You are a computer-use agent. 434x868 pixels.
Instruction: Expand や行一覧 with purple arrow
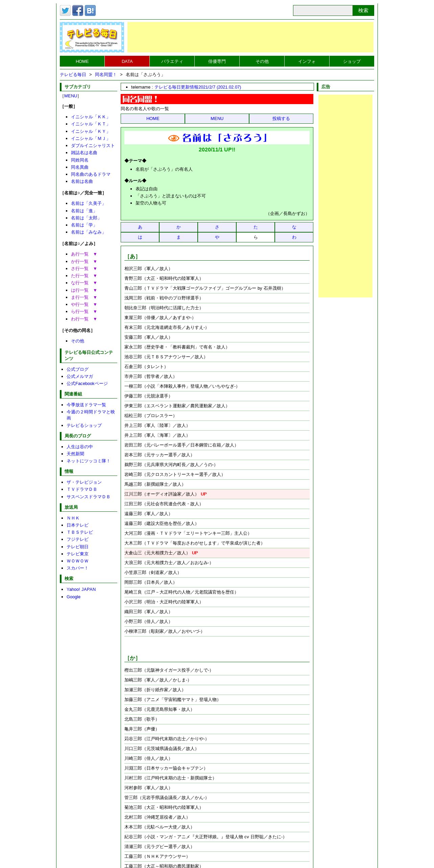[x=84, y=305]
